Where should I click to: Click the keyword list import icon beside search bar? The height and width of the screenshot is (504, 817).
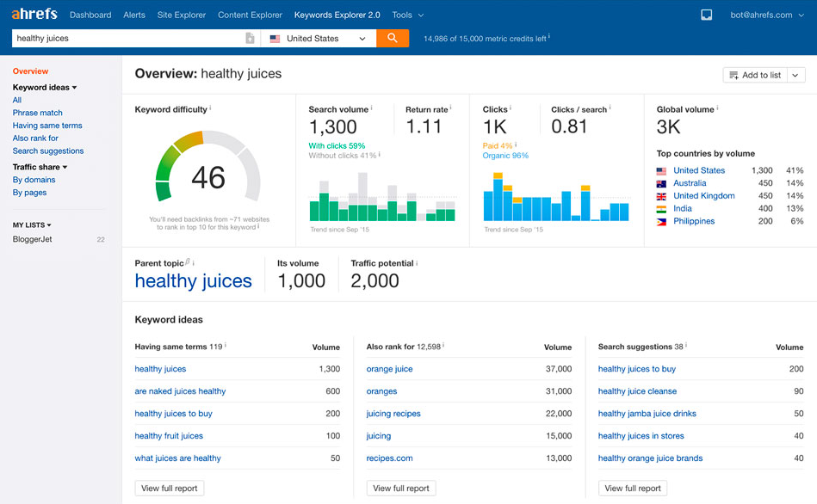tap(250, 38)
